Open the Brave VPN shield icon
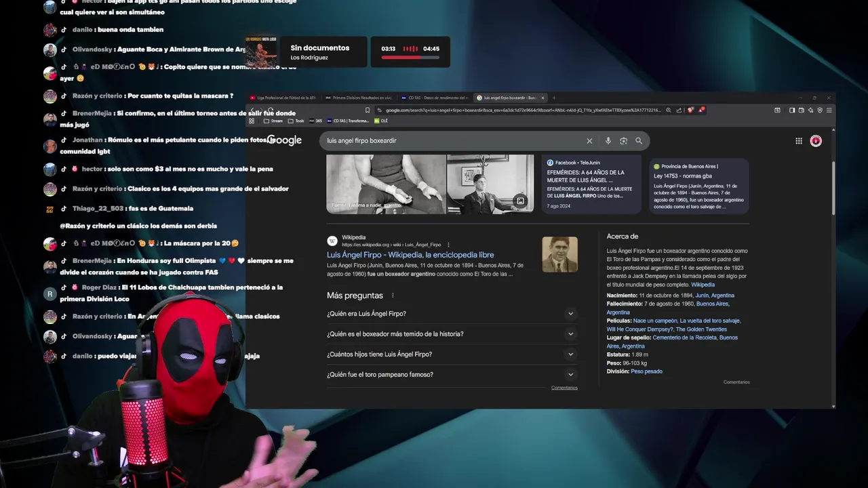 point(820,110)
